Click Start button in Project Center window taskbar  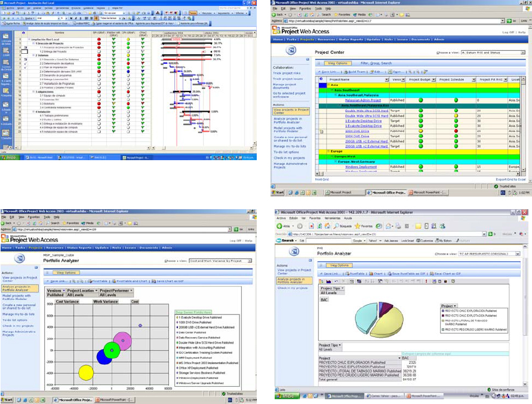(278, 192)
